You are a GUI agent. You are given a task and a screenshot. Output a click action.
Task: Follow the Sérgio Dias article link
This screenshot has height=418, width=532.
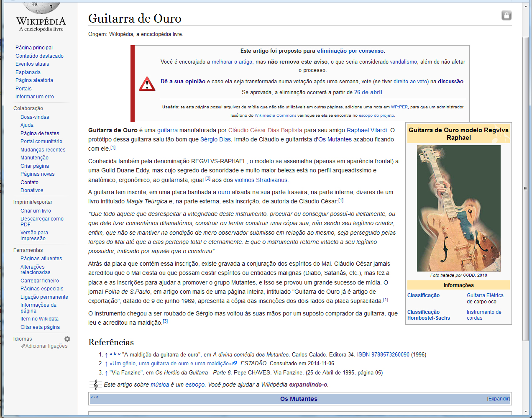click(215, 139)
